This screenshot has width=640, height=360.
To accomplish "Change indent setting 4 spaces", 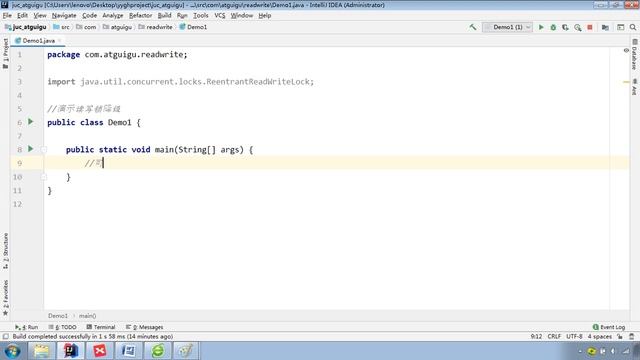I will click(x=600, y=337).
